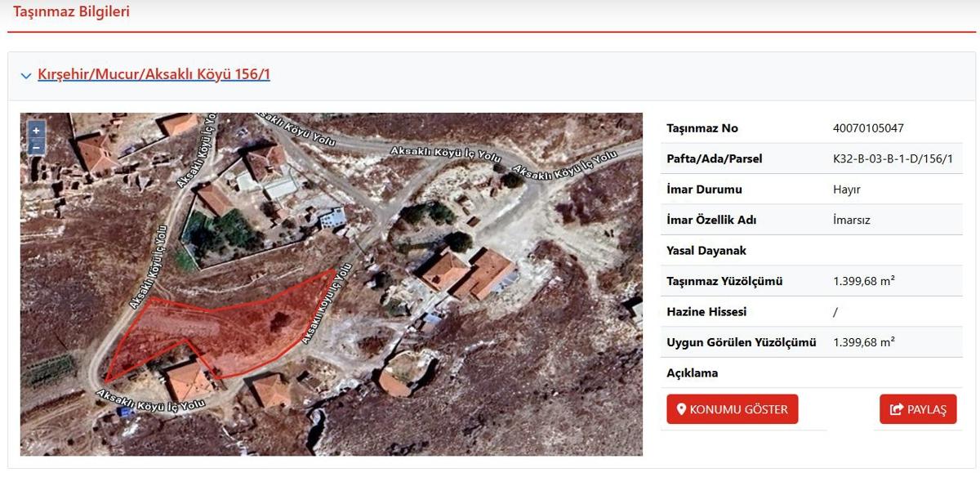Click the Taşınmaz Yüzölçümü label

[724, 281]
